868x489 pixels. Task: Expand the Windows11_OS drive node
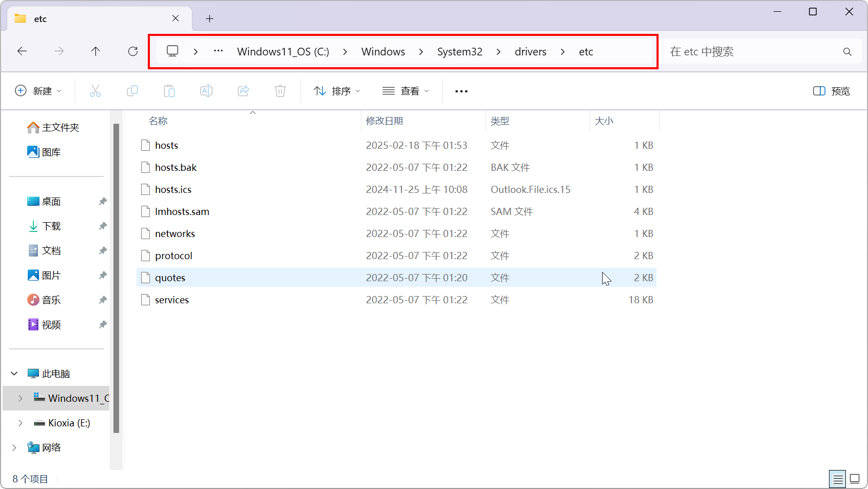coord(20,398)
